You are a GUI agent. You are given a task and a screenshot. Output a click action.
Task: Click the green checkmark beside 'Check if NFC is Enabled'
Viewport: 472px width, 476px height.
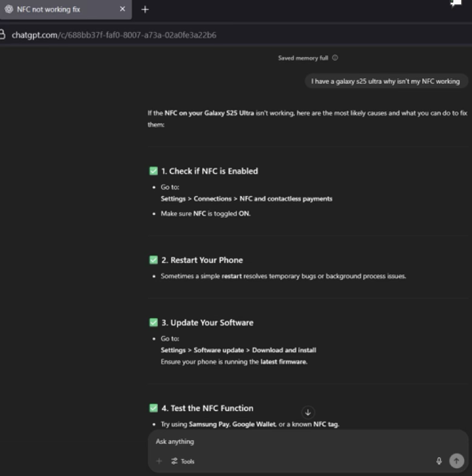(153, 171)
